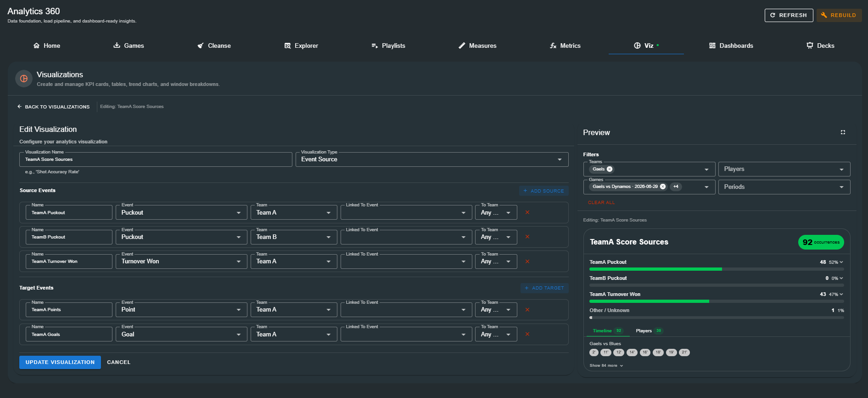Open the Measures tab
This screenshot has width=868, height=398.
click(477, 45)
